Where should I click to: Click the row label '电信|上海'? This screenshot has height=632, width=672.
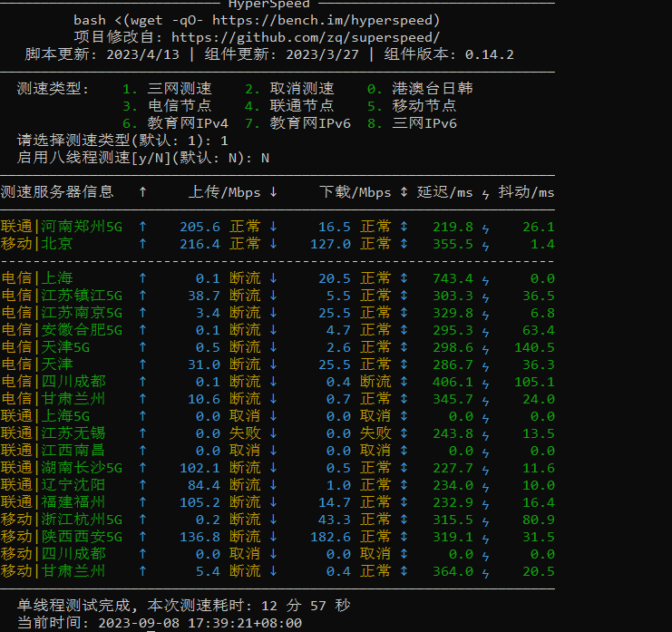[37, 278]
